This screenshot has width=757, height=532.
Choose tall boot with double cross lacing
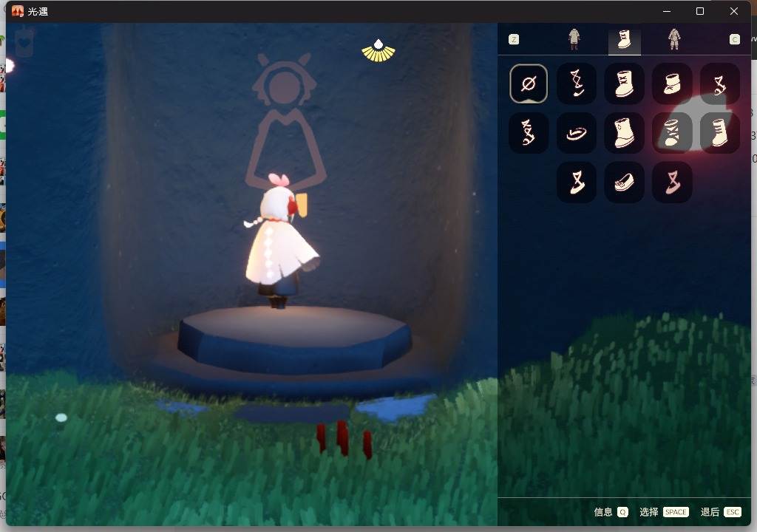coord(624,83)
